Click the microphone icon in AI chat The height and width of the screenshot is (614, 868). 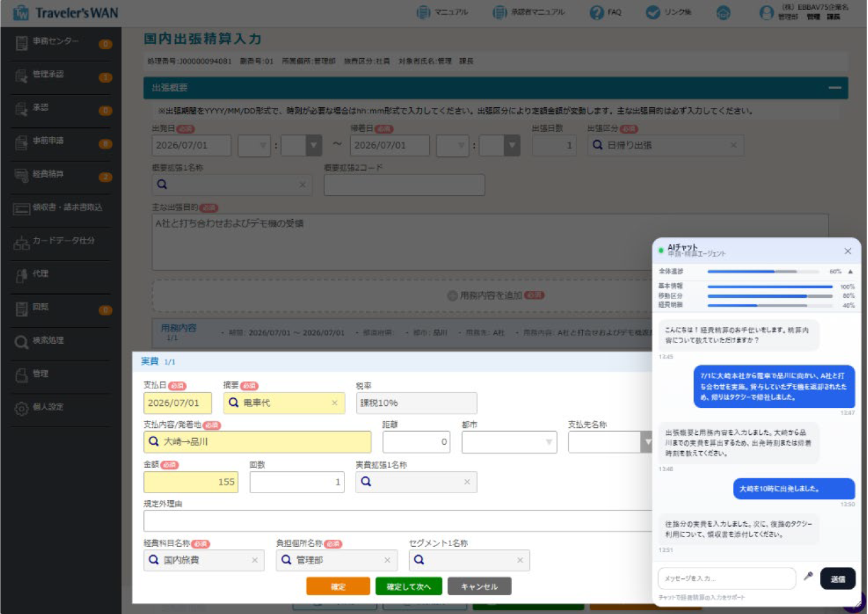pyautogui.click(x=808, y=577)
